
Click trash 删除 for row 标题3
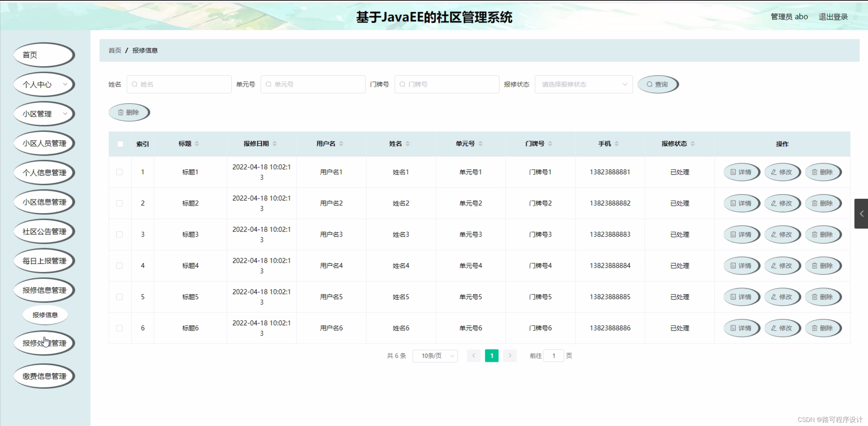click(823, 235)
